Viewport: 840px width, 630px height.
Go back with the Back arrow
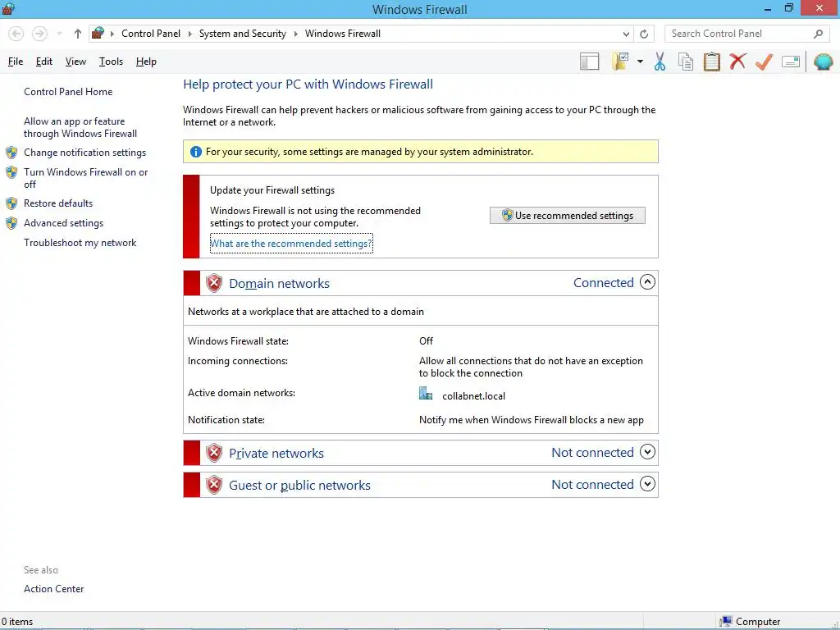[16, 34]
